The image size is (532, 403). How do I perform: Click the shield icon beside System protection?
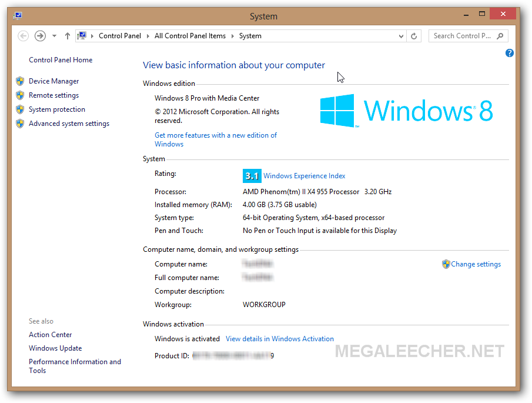tap(20, 109)
